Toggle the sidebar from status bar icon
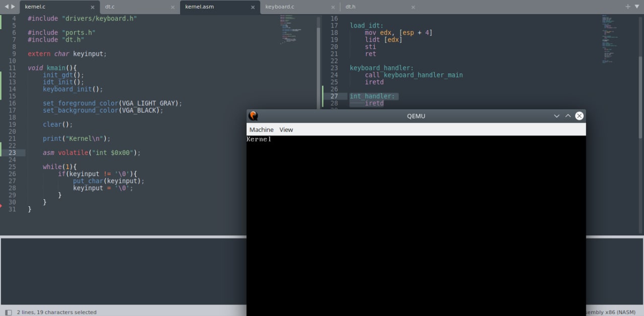This screenshot has height=316, width=644. coord(8,312)
